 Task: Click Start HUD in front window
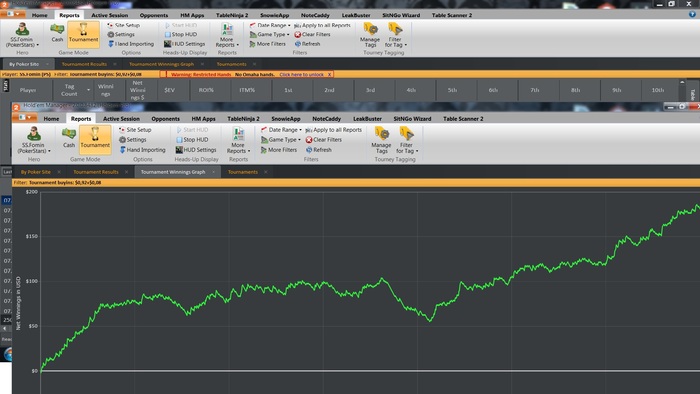(x=192, y=130)
